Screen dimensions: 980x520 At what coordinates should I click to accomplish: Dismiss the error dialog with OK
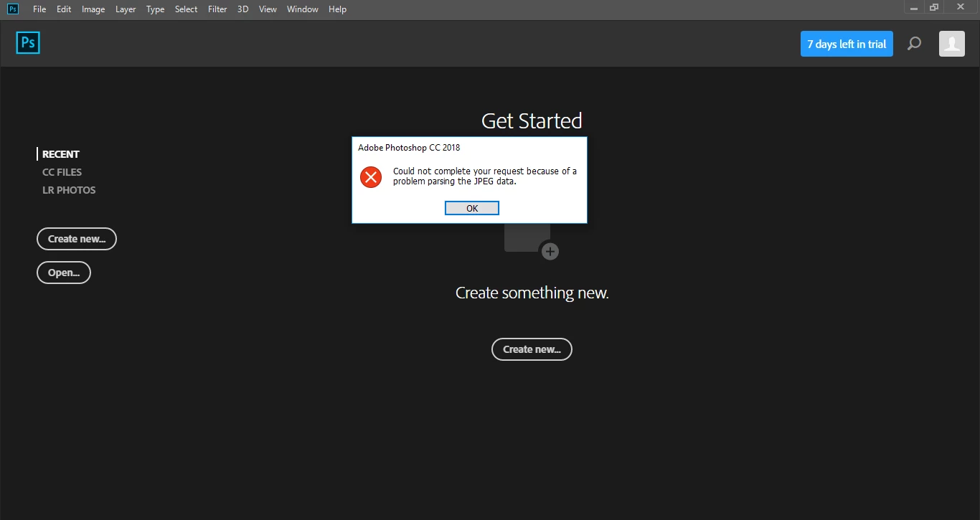coord(472,208)
